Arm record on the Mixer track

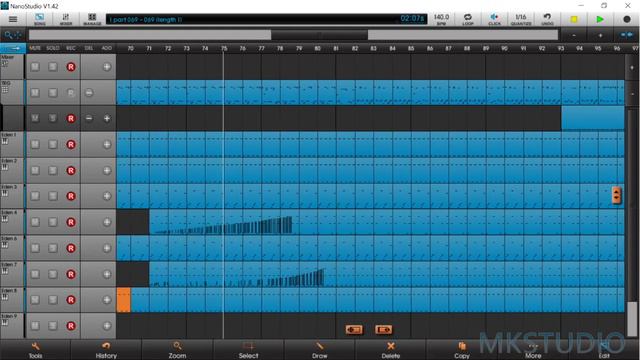coord(71,67)
